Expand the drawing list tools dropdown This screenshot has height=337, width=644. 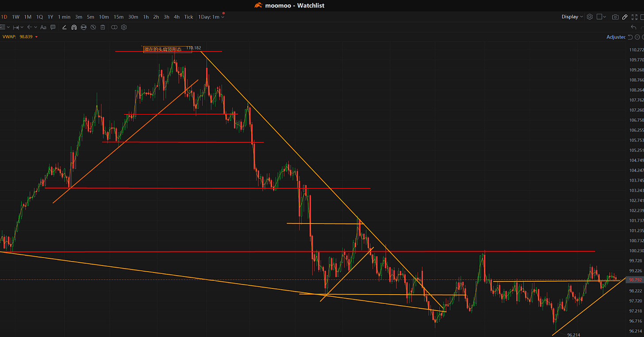tap(8, 27)
